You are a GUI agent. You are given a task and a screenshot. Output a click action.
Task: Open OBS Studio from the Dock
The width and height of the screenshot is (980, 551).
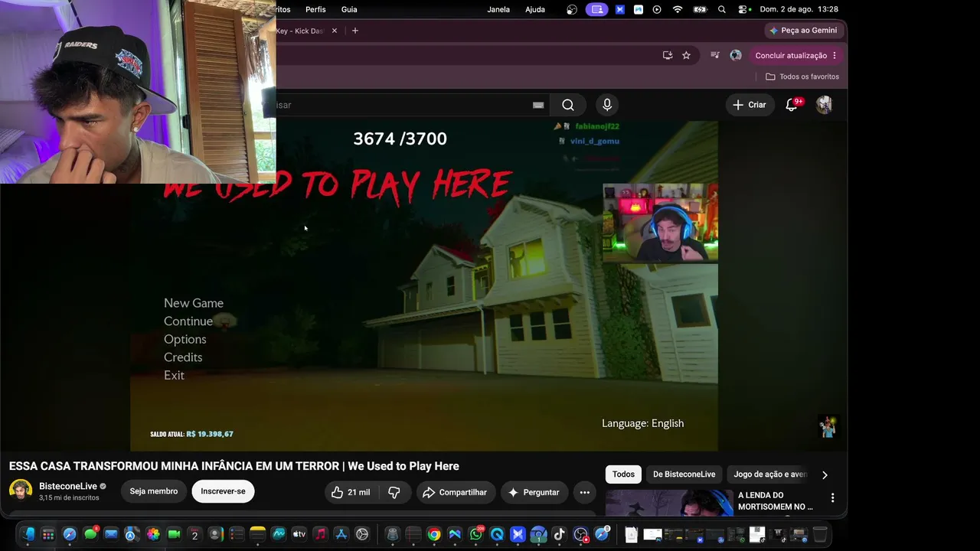(580, 534)
